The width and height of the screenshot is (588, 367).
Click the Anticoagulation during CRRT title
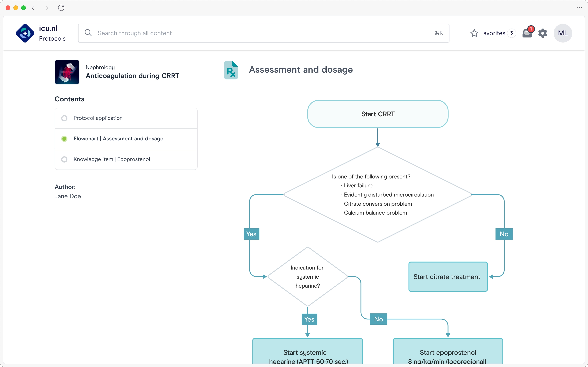click(132, 76)
